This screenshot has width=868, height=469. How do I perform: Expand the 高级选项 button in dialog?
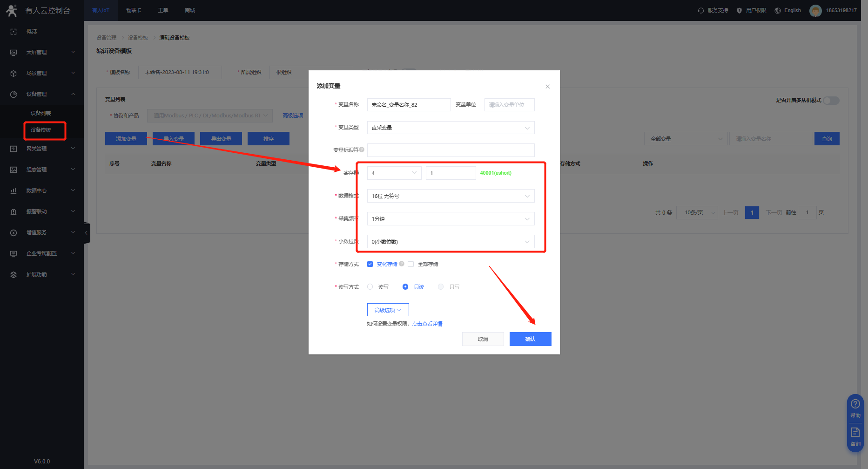tap(388, 310)
